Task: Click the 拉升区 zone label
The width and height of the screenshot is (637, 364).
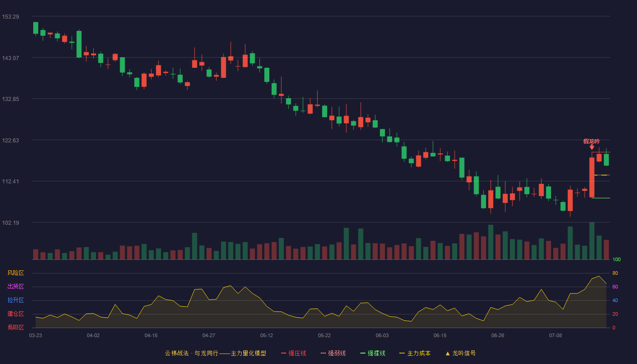Action: [x=15, y=300]
